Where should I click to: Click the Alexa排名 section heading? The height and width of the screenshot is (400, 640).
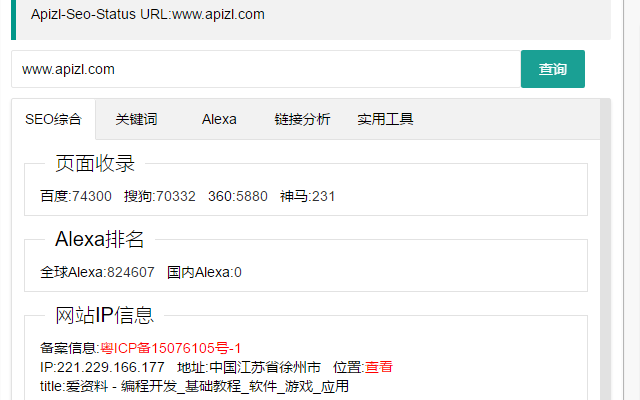(x=100, y=239)
